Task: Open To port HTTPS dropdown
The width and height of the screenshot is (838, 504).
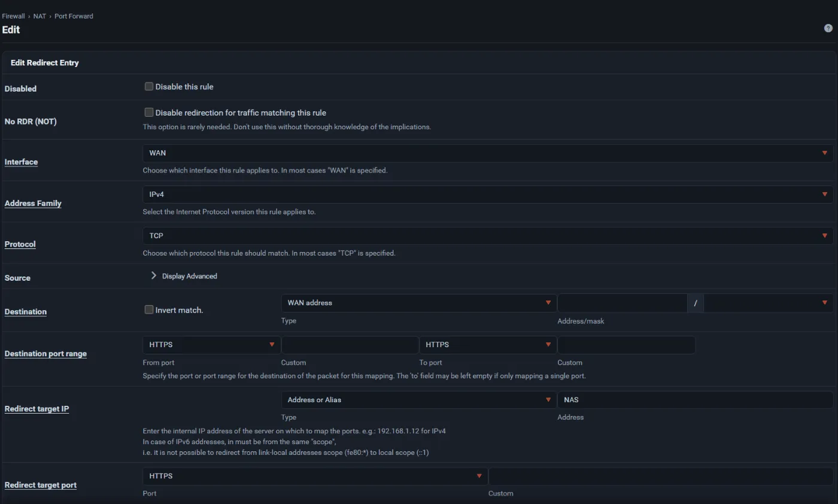Action: tap(488, 345)
